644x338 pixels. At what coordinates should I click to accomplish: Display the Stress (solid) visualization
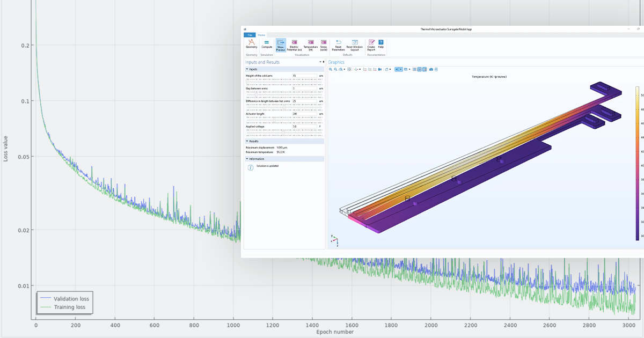pos(324,46)
